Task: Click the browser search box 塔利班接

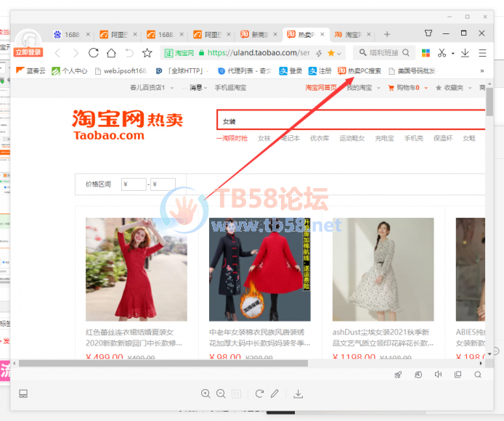Action: (x=384, y=53)
